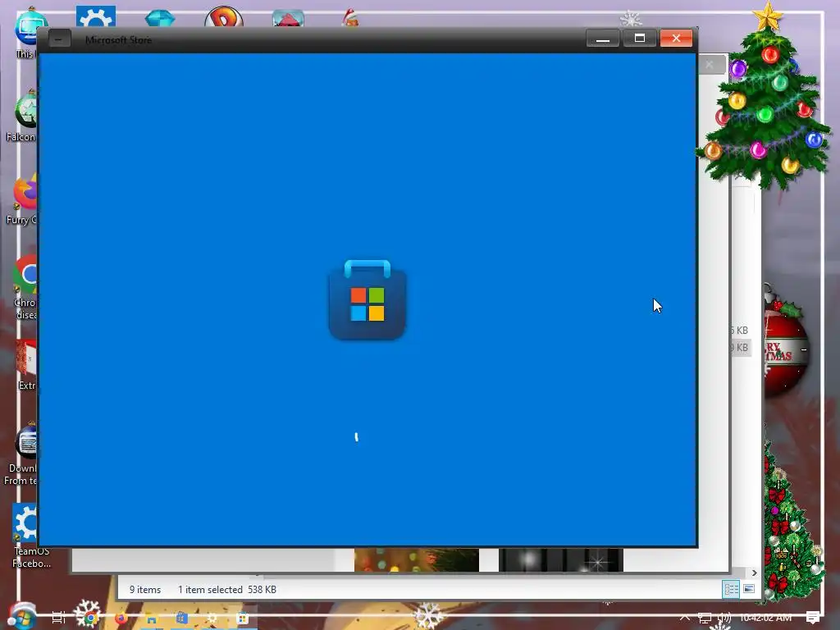
Task: Minimize the Microsoft Store window
Action: pos(603,39)
